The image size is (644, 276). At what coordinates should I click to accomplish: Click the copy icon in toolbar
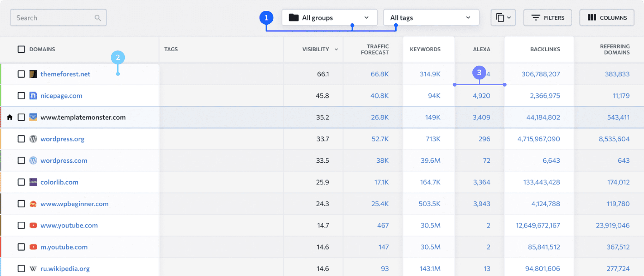(500, 18)
